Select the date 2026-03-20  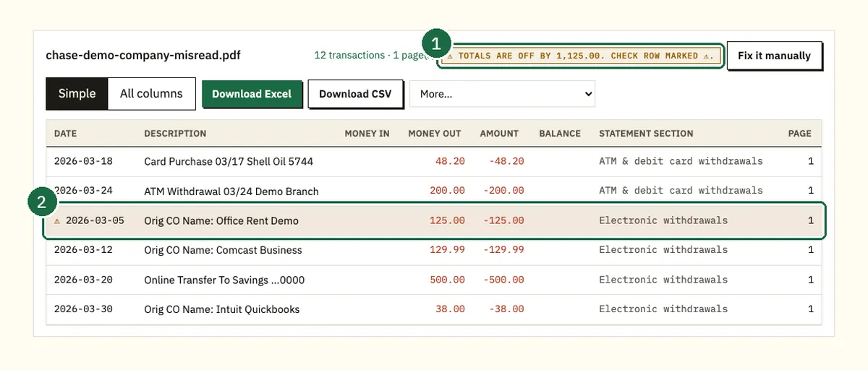[x=83, y=280]
